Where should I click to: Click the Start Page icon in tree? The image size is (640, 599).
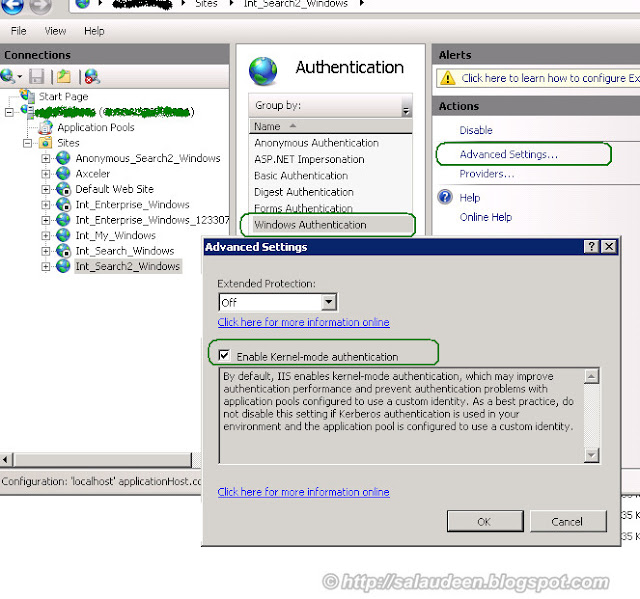tap(27, 96)
